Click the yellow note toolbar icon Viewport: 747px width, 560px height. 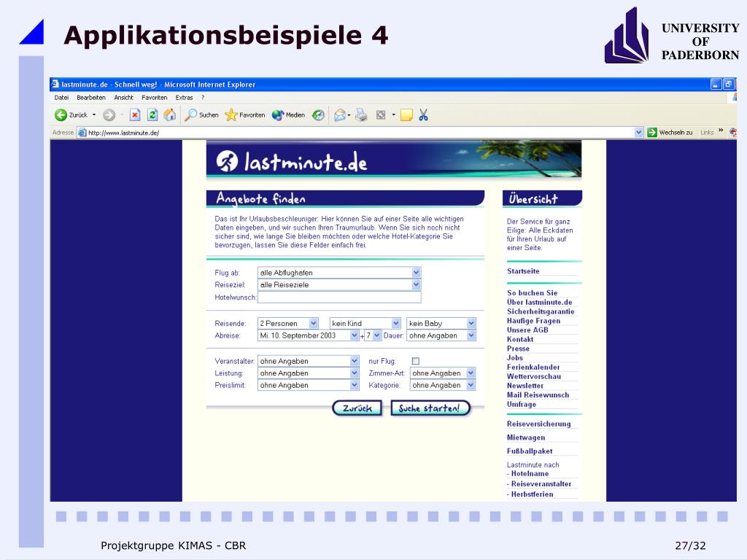click(406, 114)
